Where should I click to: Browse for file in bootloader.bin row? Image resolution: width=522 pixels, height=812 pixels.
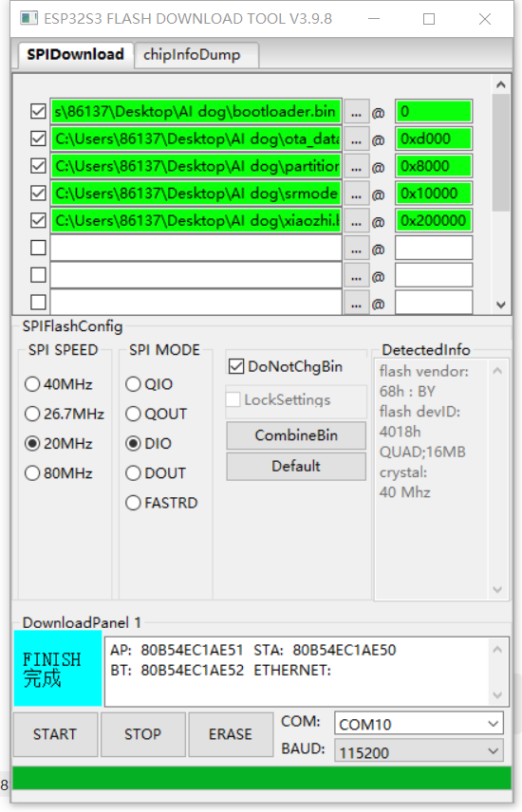click(356, 112)
